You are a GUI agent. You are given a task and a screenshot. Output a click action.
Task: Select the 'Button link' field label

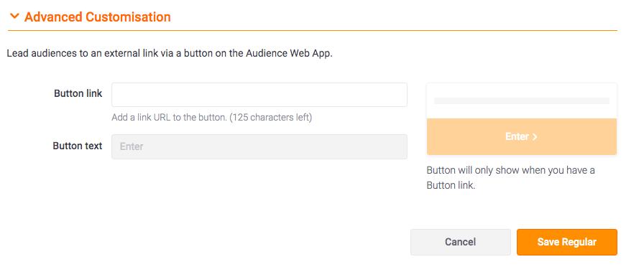[78, 93]
